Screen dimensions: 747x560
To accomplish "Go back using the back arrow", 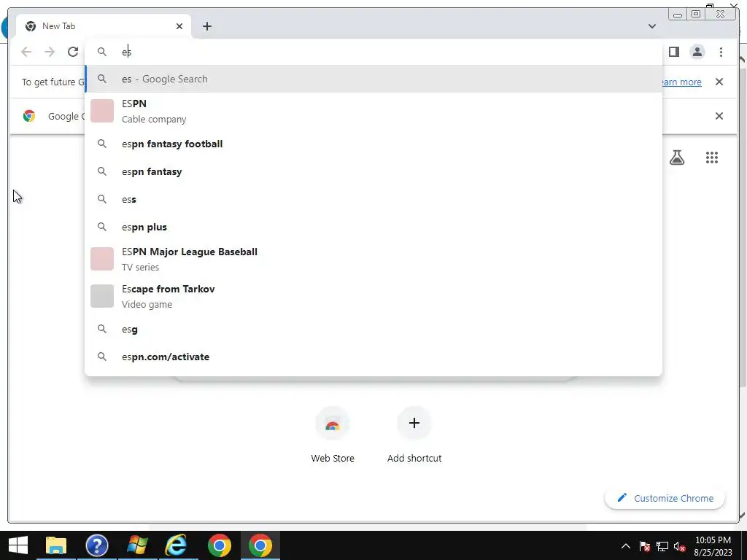I will [x=26, y=52].
